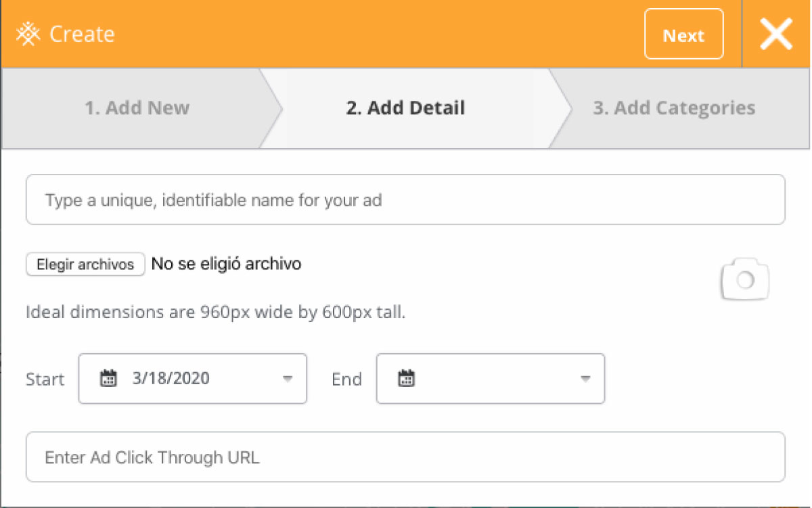Close the Create dialog with X
Screen dimensions: 812x508
click(775, 34)
